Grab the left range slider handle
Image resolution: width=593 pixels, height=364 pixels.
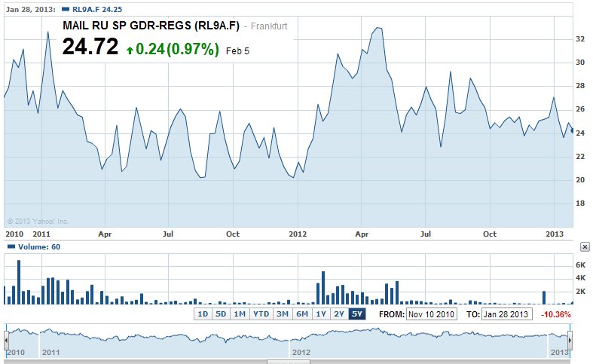(7, 341)
